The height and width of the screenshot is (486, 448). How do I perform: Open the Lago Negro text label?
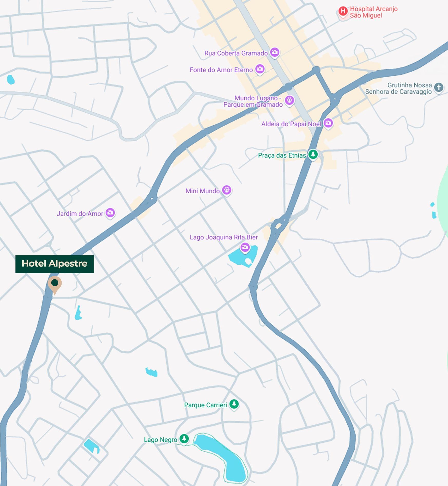click(x=160, y=440)
